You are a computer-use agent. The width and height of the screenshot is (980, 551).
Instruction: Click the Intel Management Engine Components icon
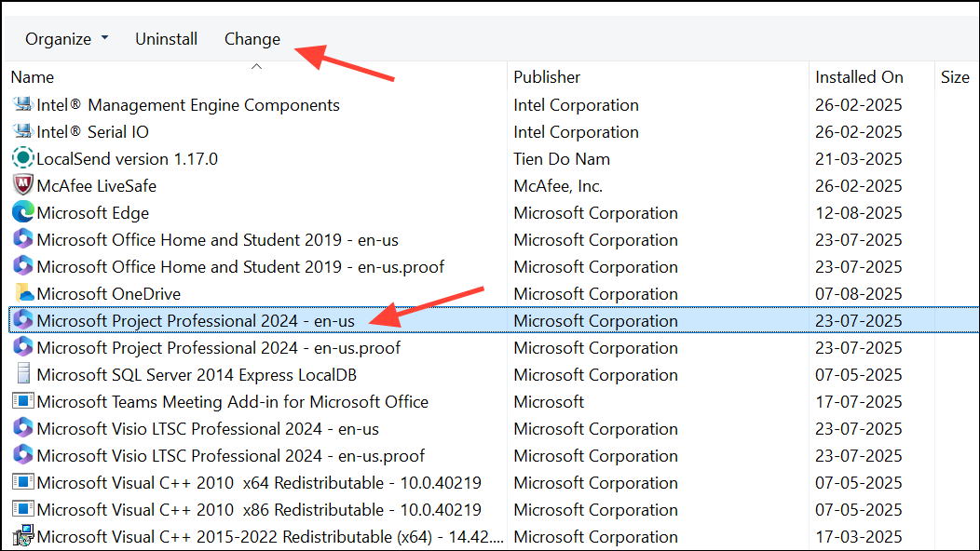(x=22, y=104)
